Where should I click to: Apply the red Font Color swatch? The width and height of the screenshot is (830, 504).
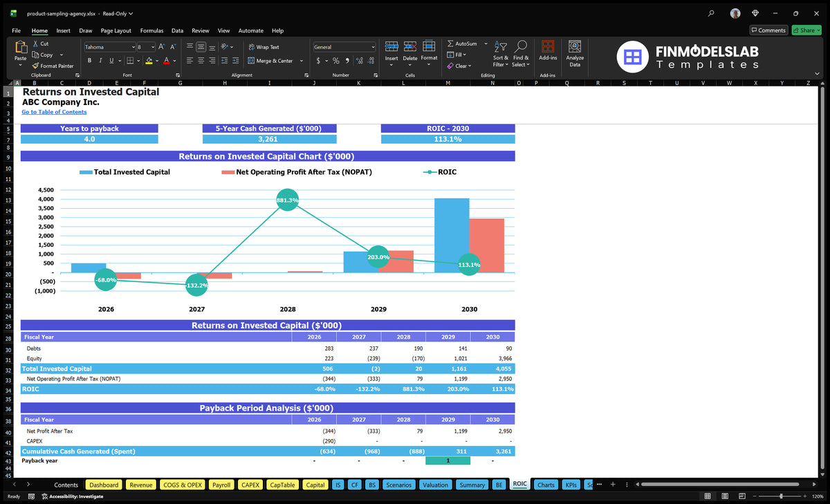tap(166, 61)
